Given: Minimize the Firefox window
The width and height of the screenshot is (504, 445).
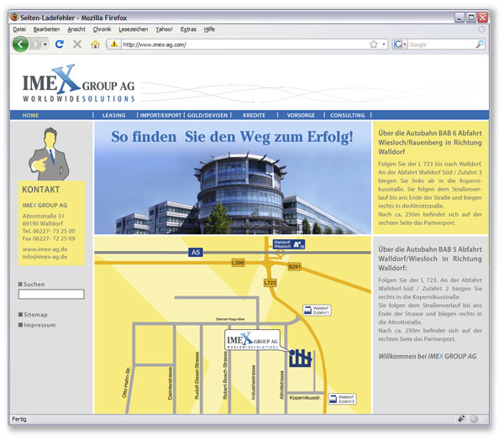Looking at the screenshot, I should (459, 18).
